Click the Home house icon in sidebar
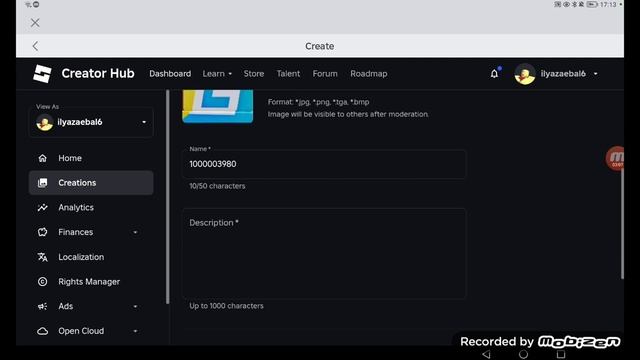 pyautogui.click(x=42, y=158)
